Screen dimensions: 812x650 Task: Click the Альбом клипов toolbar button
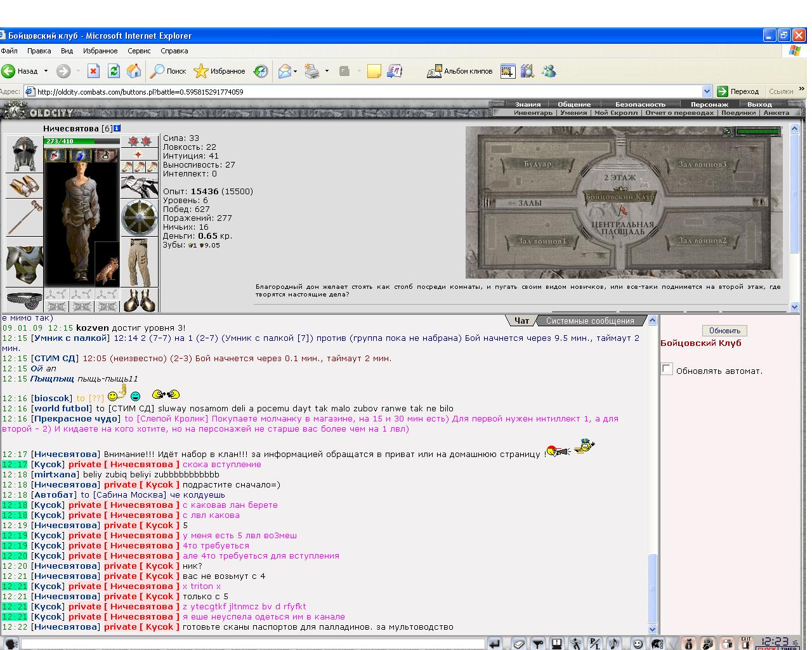point(460,71)
